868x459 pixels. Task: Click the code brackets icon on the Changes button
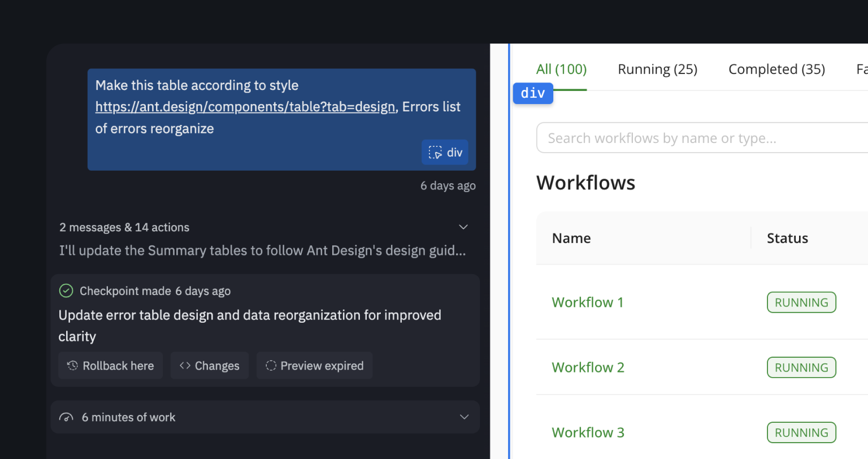(x=185, y=366)
